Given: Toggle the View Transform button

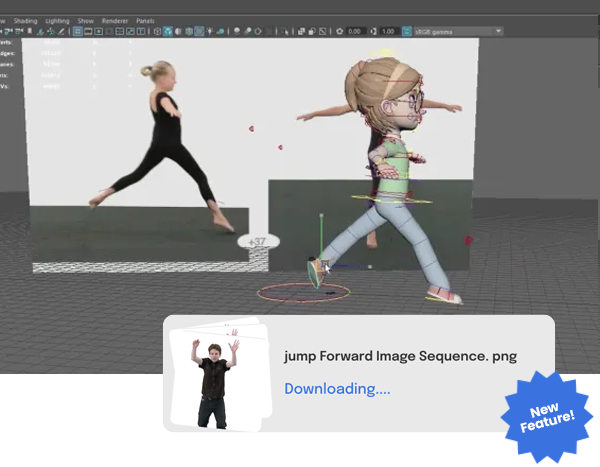Looking at the screenshot, I should coord(407,31).
